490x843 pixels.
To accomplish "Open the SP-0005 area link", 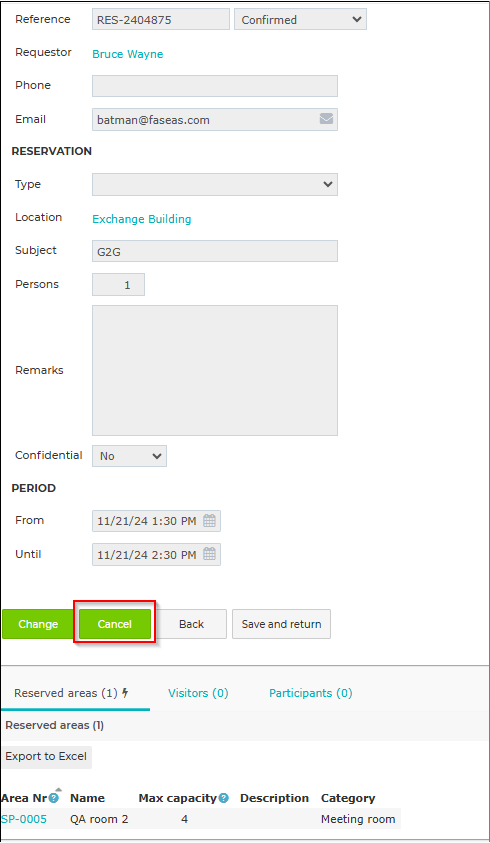I will (x=24, y=819).
